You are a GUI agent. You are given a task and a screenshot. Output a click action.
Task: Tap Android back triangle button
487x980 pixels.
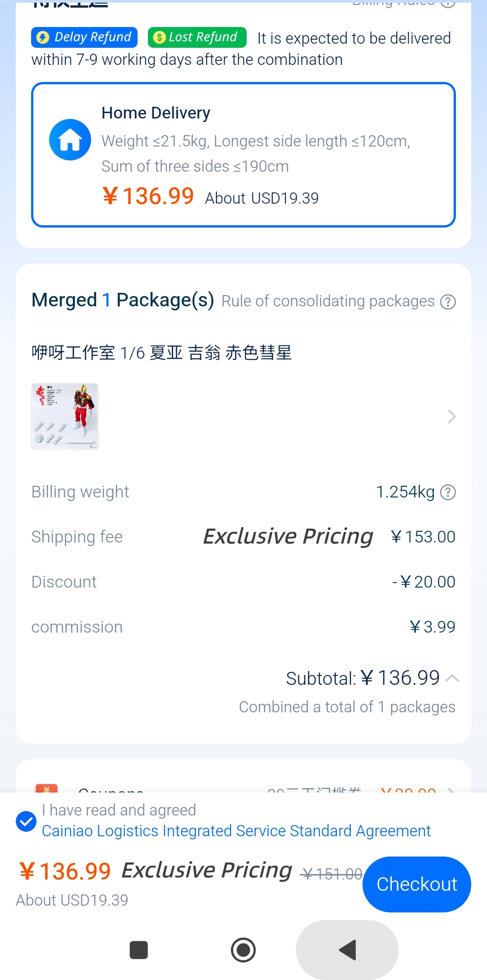coord(347,950)
